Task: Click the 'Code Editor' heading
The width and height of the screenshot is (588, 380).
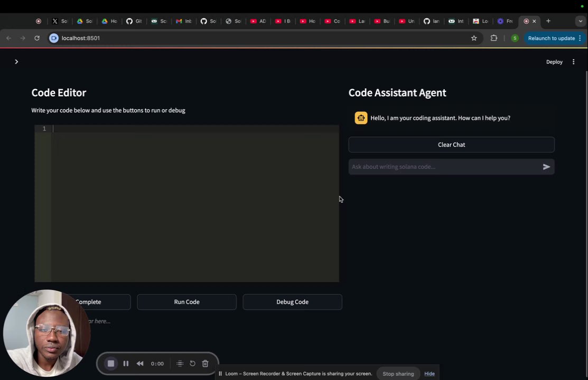Action: click(59, 92)
